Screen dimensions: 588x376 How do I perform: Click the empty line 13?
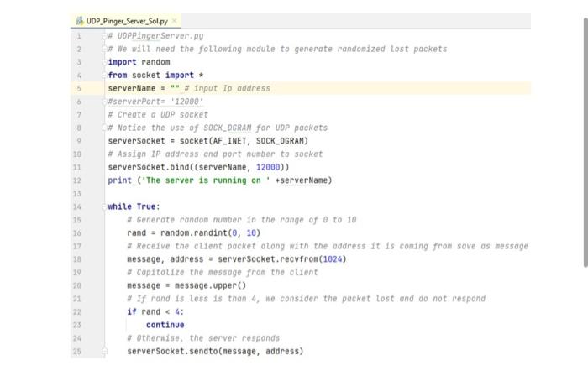click(318, 194)
